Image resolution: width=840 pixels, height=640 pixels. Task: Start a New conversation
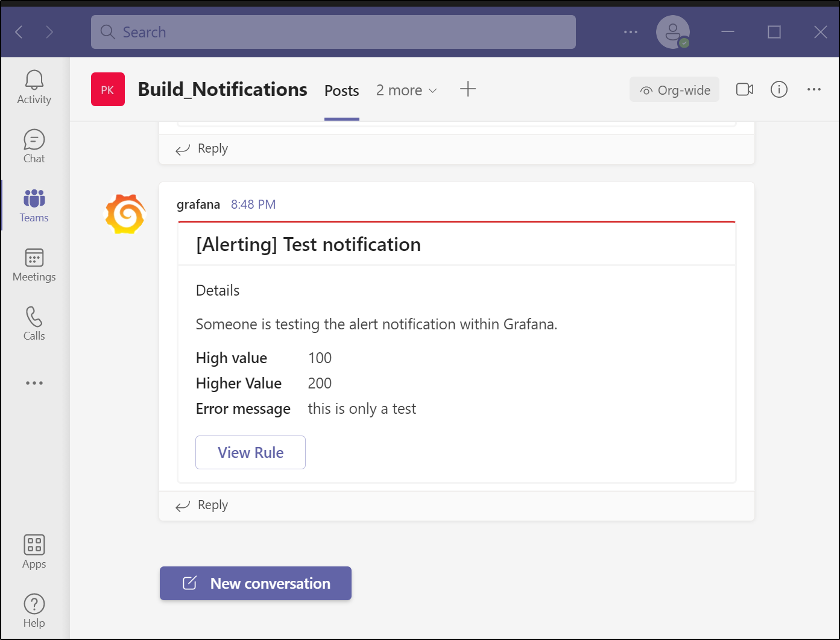[256, 583]
